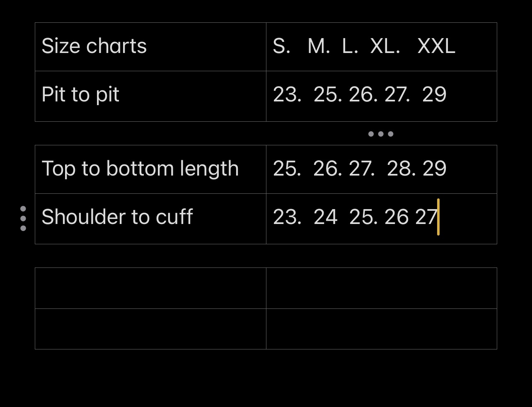Tap the 'Pit to pit' label cell
This screenshot has height=407, width=532.
[x=81, y=95]
